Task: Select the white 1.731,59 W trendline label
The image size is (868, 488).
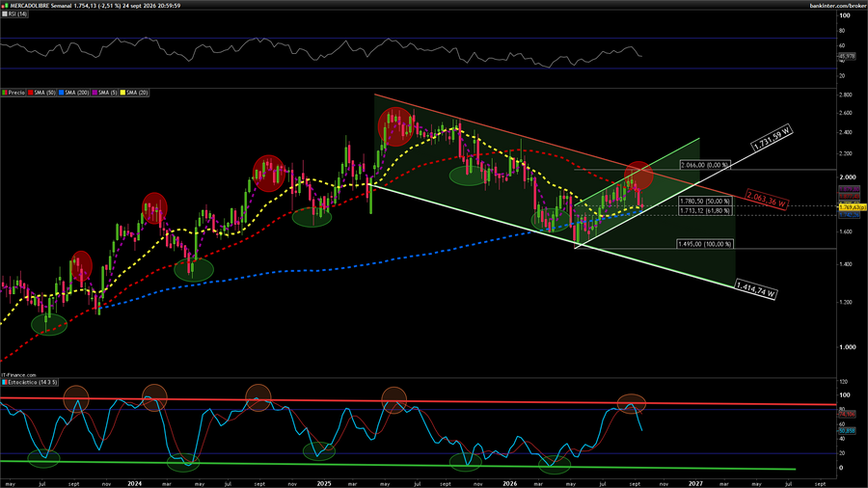Action: point(773,138)
